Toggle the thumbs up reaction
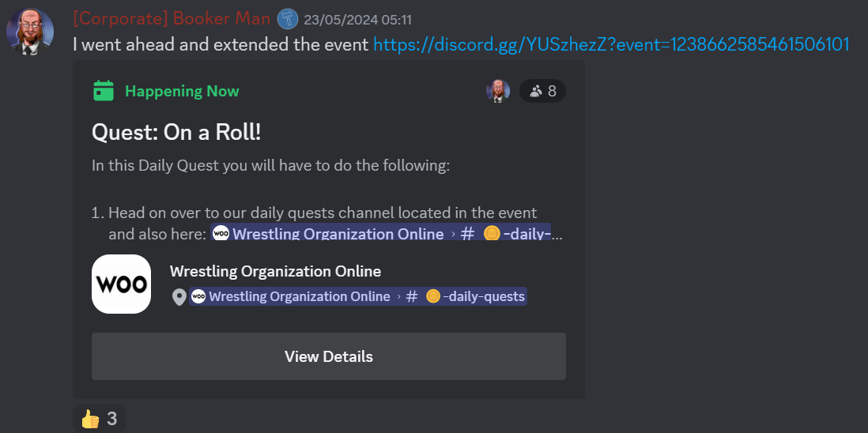This screenshot has width=868, height=433. (x=99, y=419)
